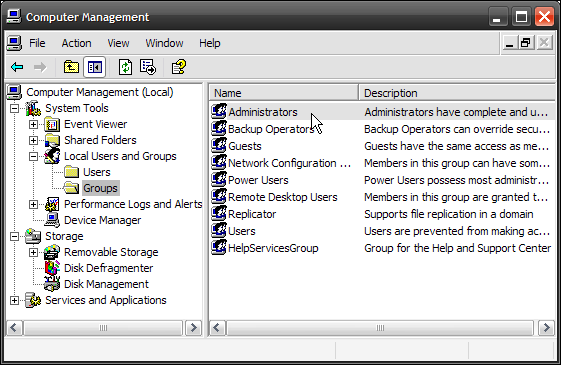The height and width of the screenshot is (365, 561).
Task: Click the Disk Management icon
Action: point(52,284)
